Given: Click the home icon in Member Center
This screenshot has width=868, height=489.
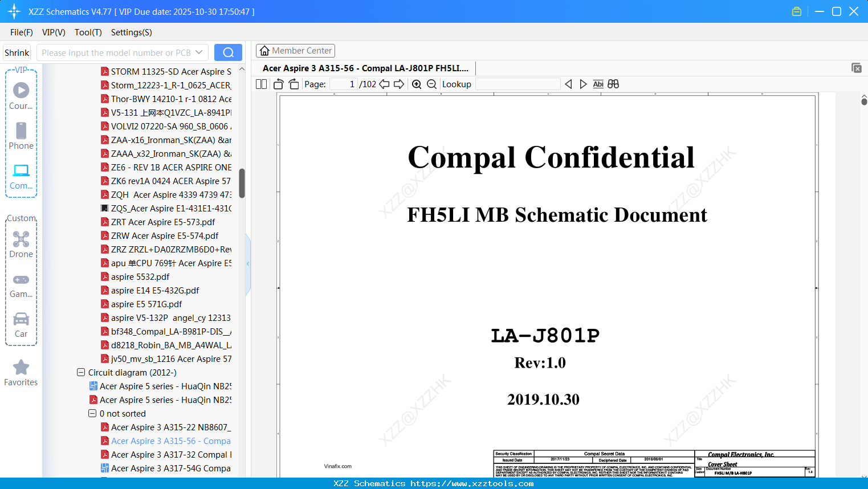Looking at the screenshot, I should click(264, 51).
